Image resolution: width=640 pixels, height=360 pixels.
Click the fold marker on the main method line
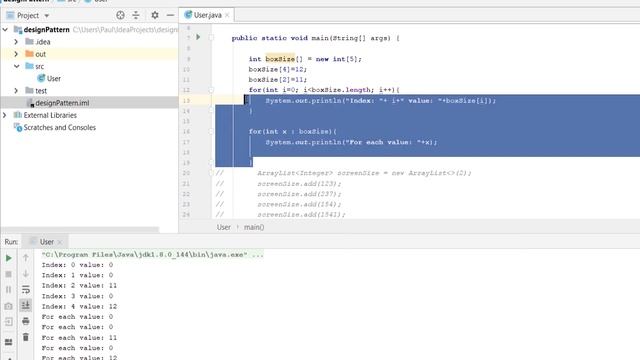(x=211, y=38)
